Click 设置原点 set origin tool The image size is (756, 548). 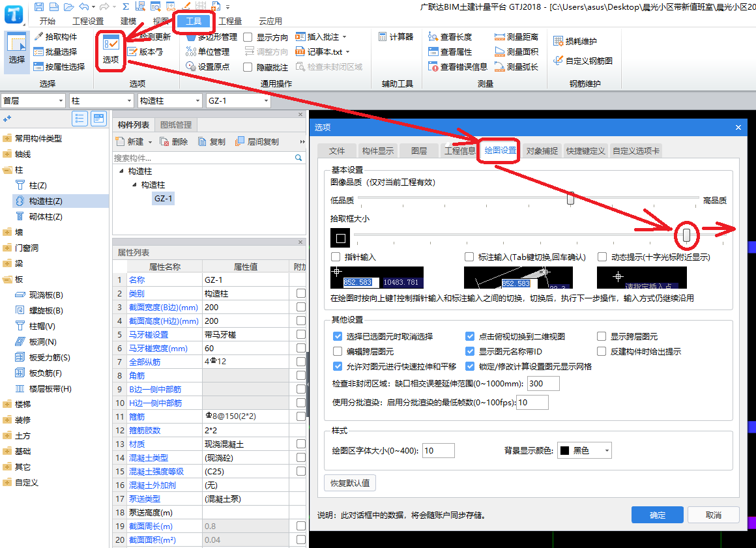pos(208,66)
